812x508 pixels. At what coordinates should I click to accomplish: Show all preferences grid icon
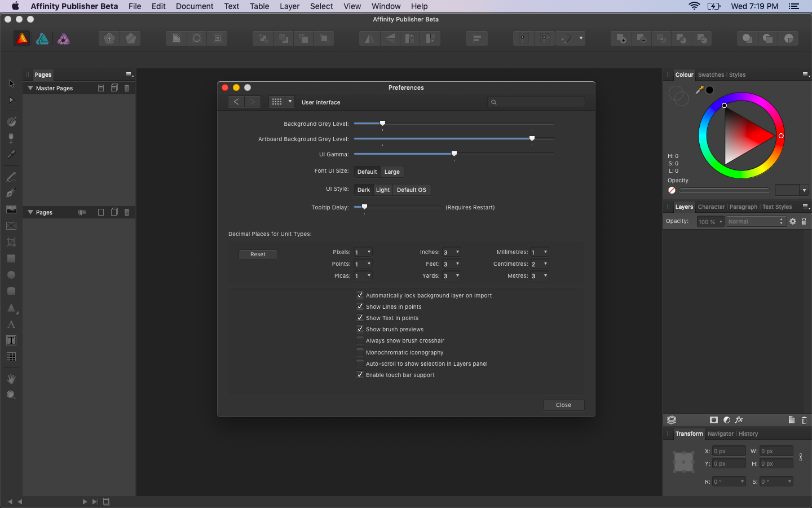tap(276, 102)
